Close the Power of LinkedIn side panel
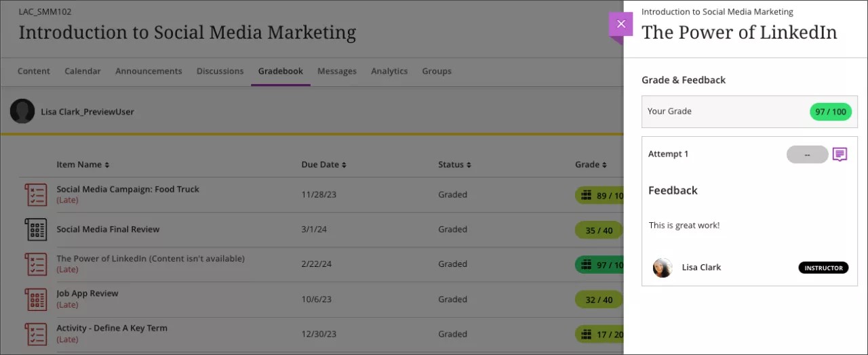 click(620, 24)
